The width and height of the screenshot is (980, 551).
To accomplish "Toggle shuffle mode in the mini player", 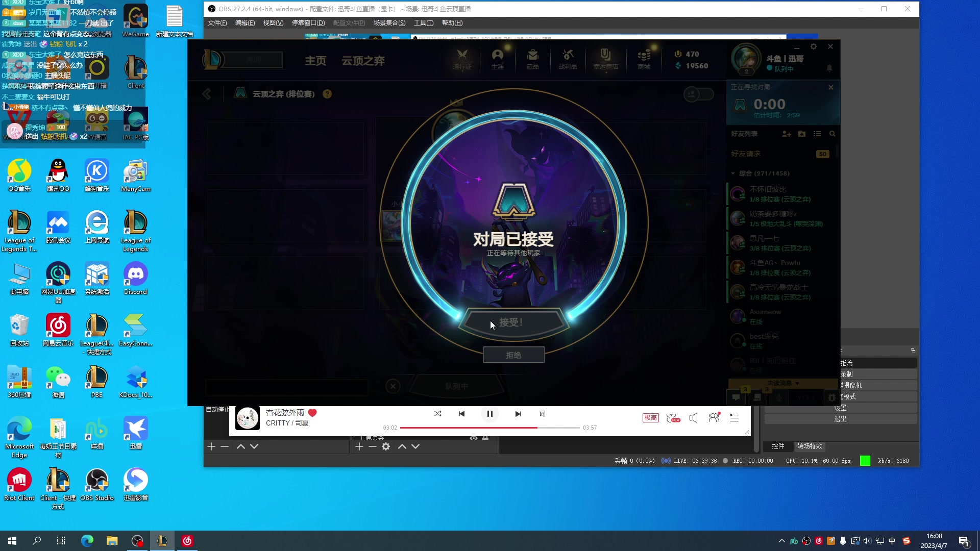I will tap(438, 414).
